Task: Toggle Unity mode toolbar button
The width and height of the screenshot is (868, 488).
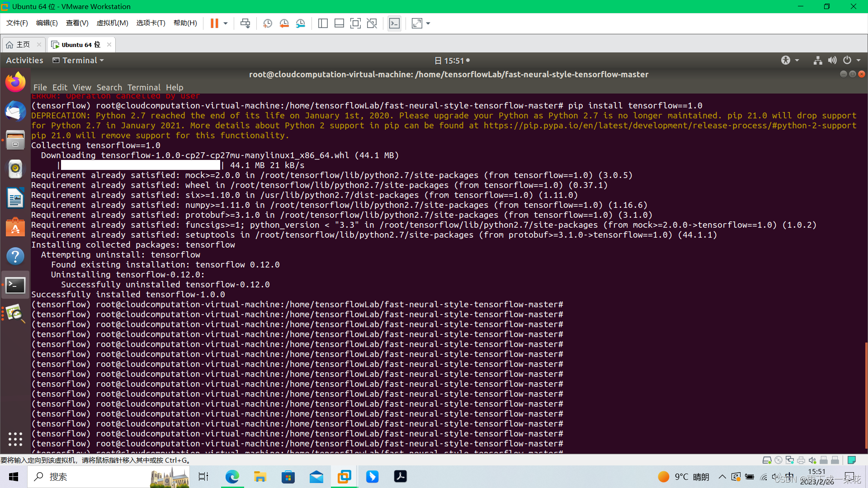Action: pyautogui.click(x=372, y=23)
